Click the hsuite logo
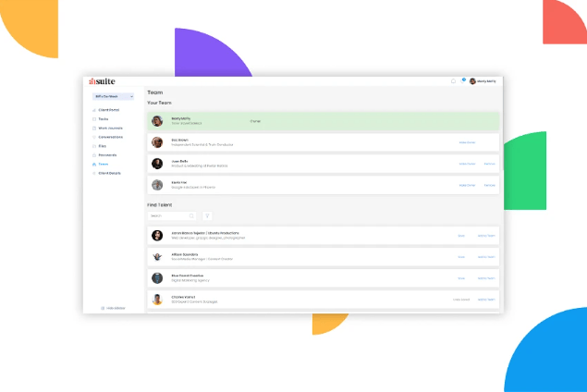Image resolution: width=587 pixels, height=392 pixels. click(x=102, y=80)
